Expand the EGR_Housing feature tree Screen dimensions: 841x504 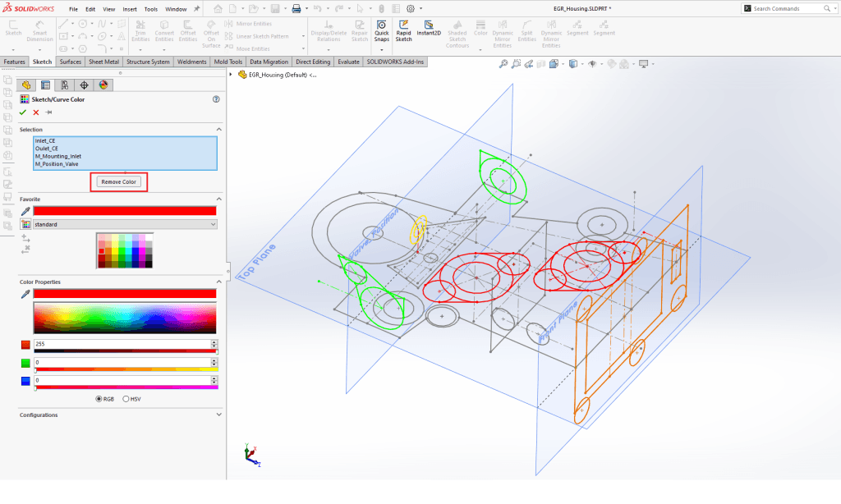tap(231, 74)
